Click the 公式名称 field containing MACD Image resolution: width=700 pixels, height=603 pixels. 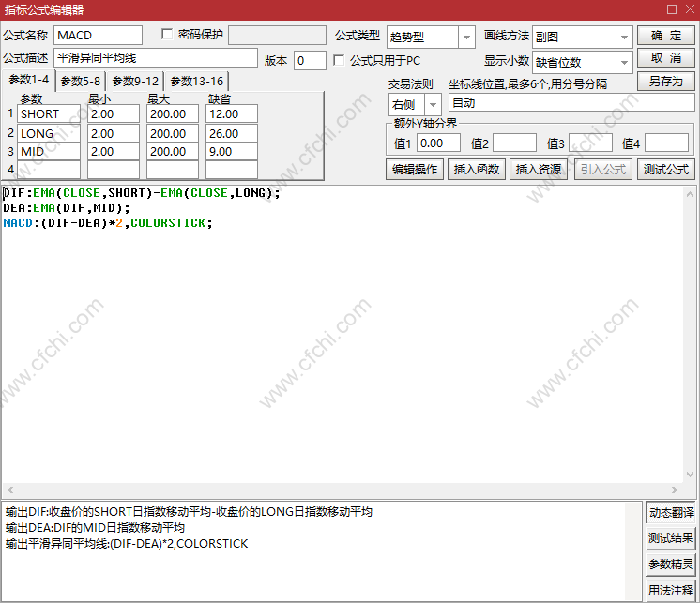tap(98, 36)
